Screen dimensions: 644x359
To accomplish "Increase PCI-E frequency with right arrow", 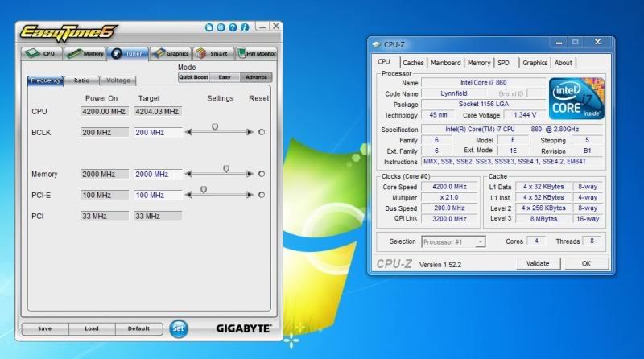I will click(250, 195).
